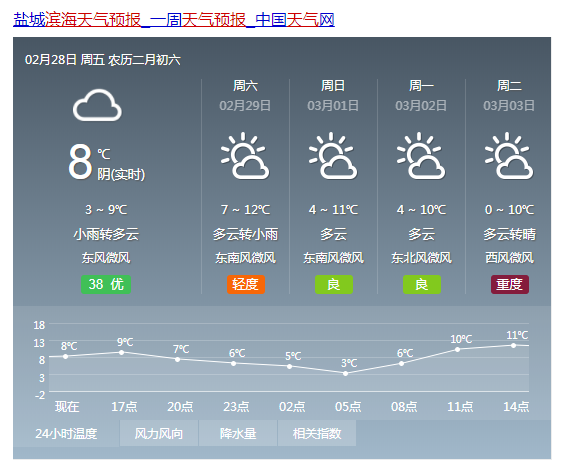
Task: Click the 7 ~ 12℃ temperature range
Action: pyautogui.click(x=245, y=209)
